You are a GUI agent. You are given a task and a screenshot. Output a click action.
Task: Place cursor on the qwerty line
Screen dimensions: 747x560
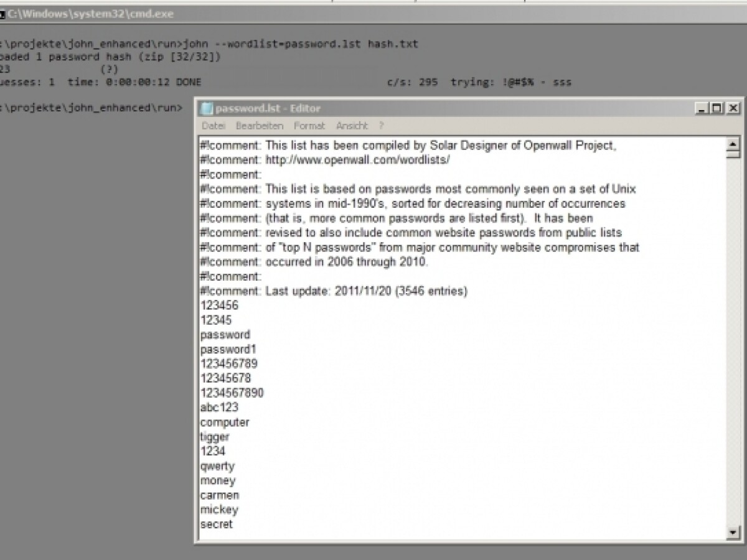click(x=217, y=466)
